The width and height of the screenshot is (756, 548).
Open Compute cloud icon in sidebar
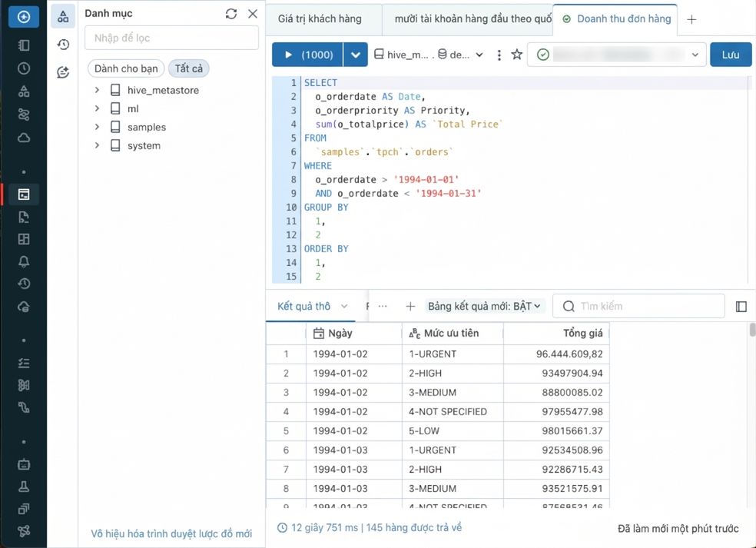point(24,138)
